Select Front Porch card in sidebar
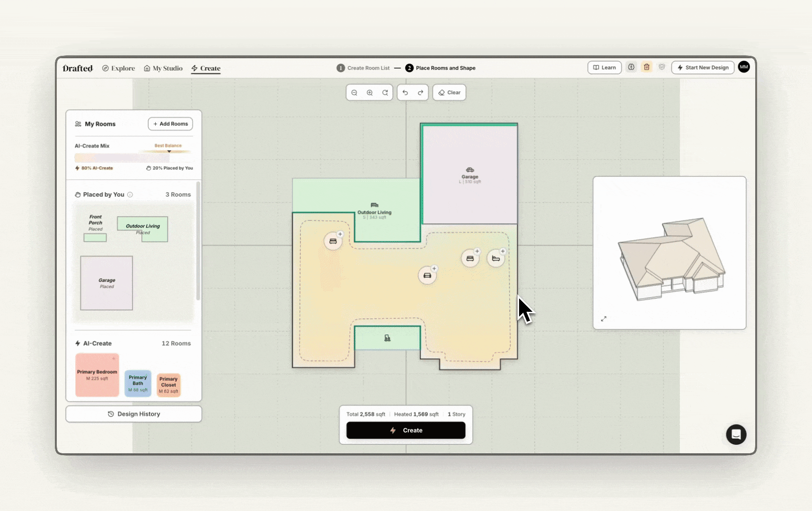Image resolution: width=812 pixels, height=511 pixels. (x=95, y=228)
